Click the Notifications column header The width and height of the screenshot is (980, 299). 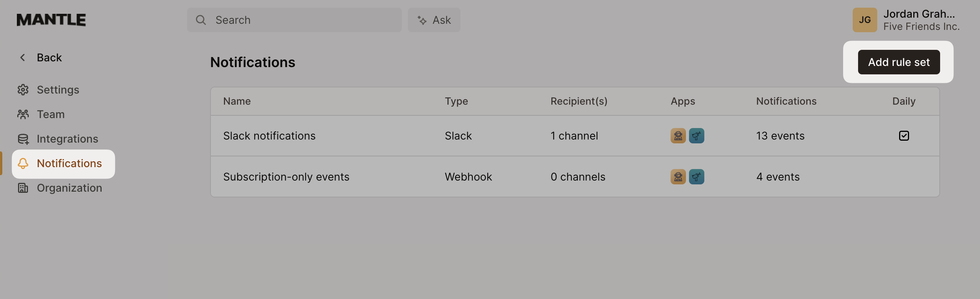[786, 101]
